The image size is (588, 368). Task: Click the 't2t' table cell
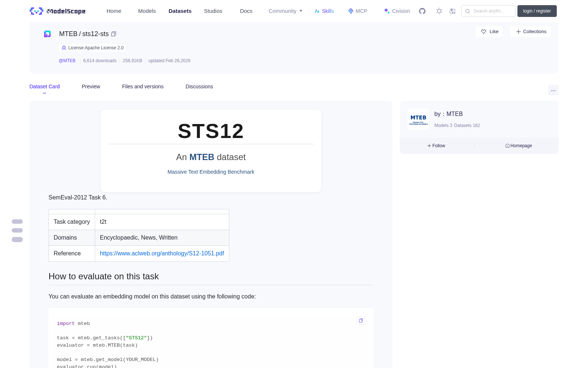click(162, 222)
